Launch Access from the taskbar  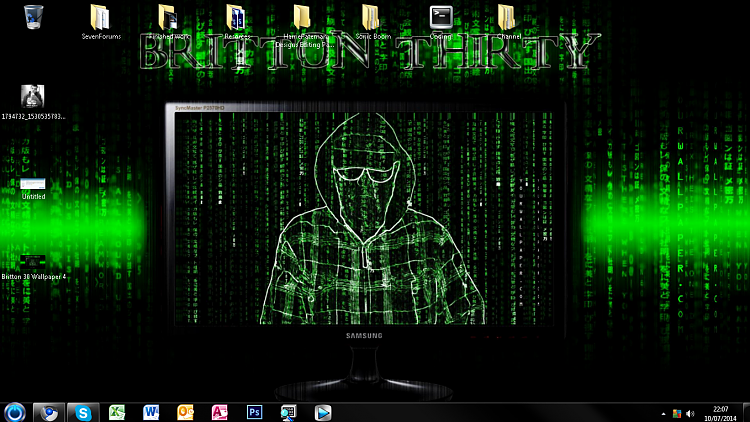tap(220, 412)
